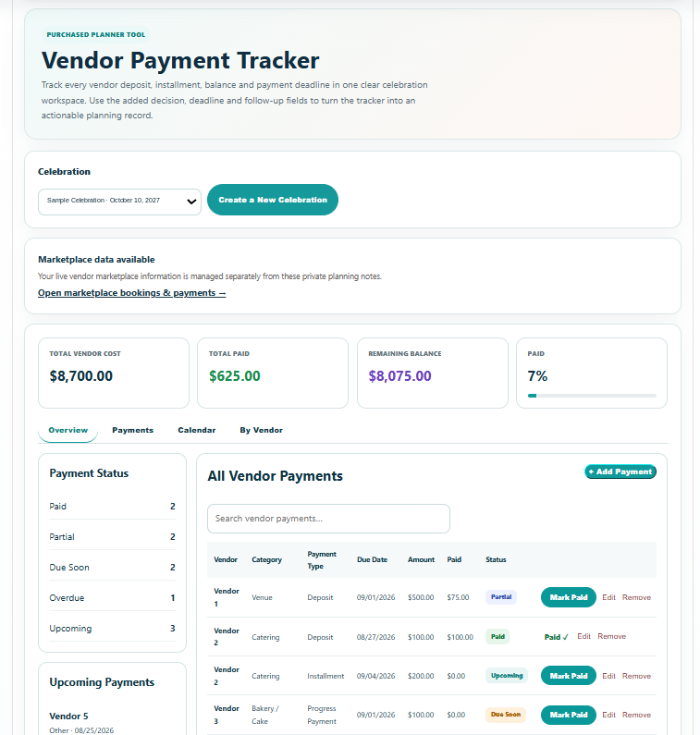Image resolution: width=700 pixels, height=735 pixels.
Task: Click Create a New Celebration button
Action: 273,200
